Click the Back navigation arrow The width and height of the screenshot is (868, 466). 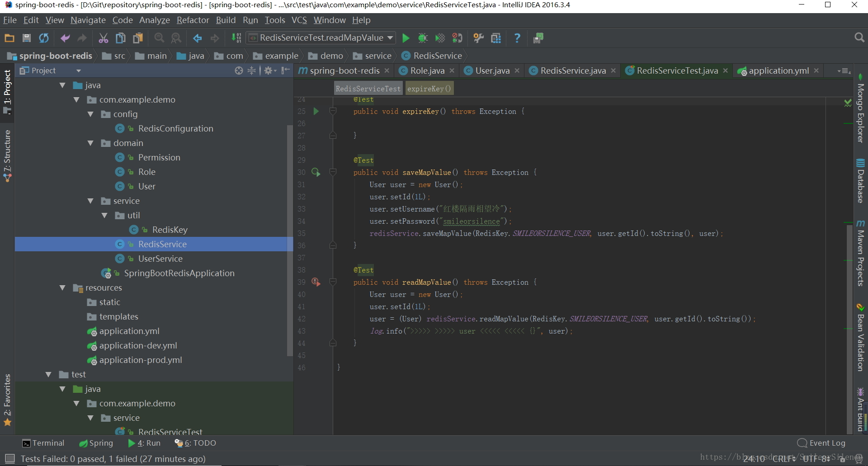click(198, 38)
